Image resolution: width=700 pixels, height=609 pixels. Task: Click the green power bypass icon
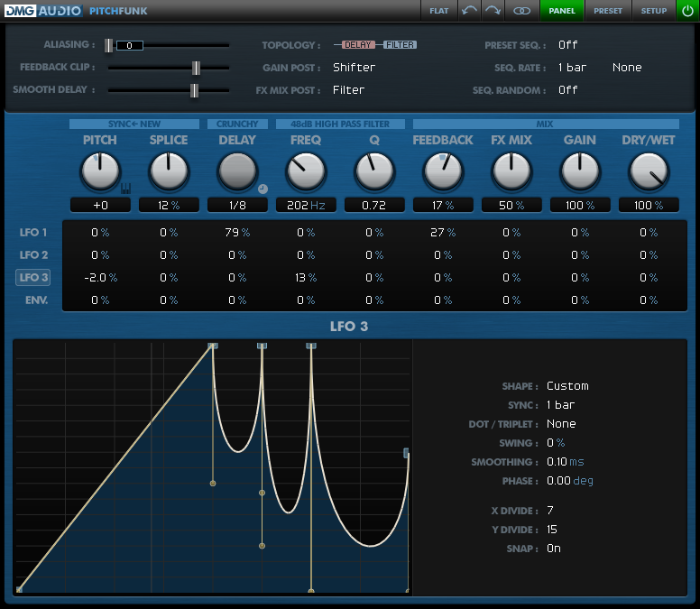pos(686,11)
